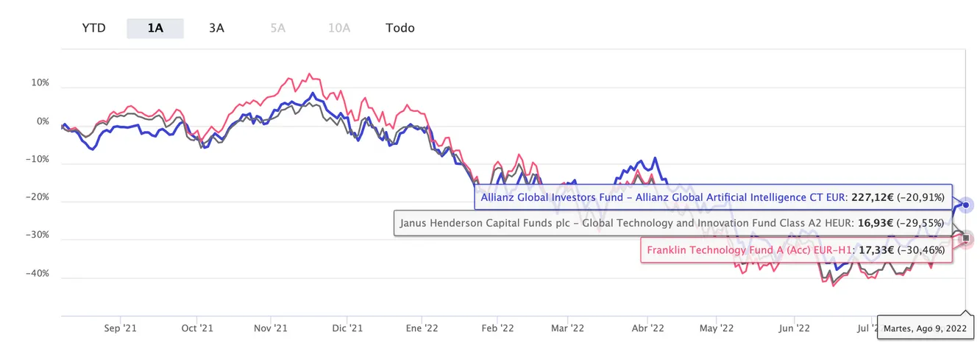This screenshot has width=980, height=343.
Task: Click the gray Janus Henderson square marker
Action: (966, 238)
